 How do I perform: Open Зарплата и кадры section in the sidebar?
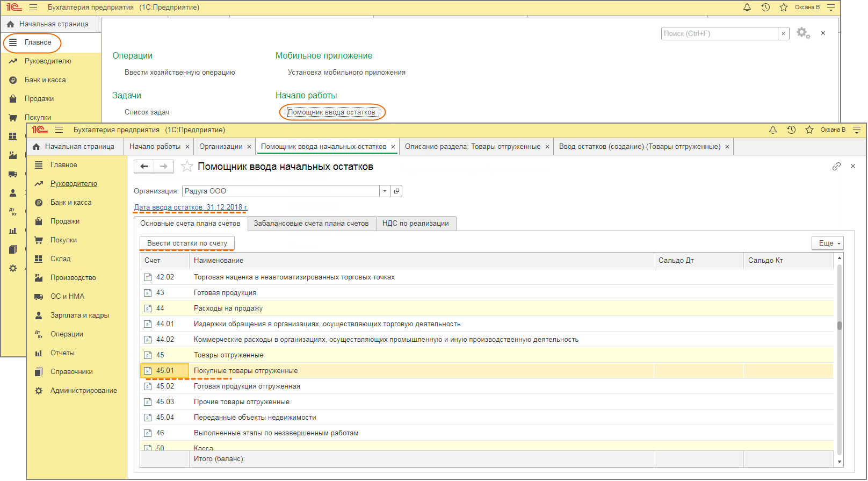click(x=79, y=315)
